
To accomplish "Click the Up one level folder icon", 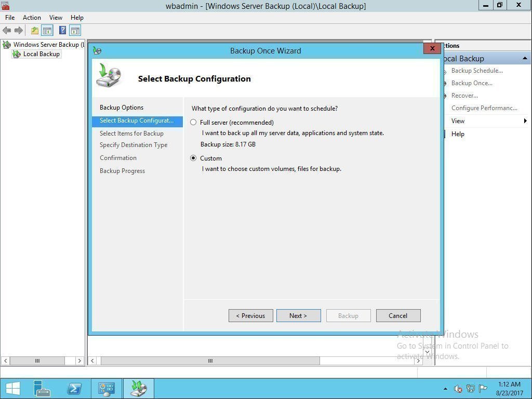I will tap(35, 31).
